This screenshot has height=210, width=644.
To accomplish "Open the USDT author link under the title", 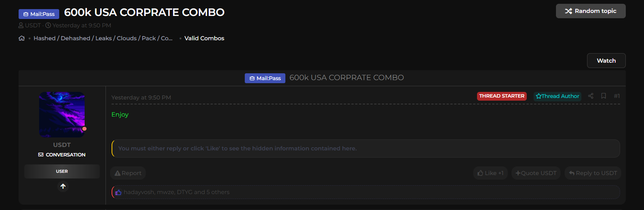I will click(x=33, y=25).
